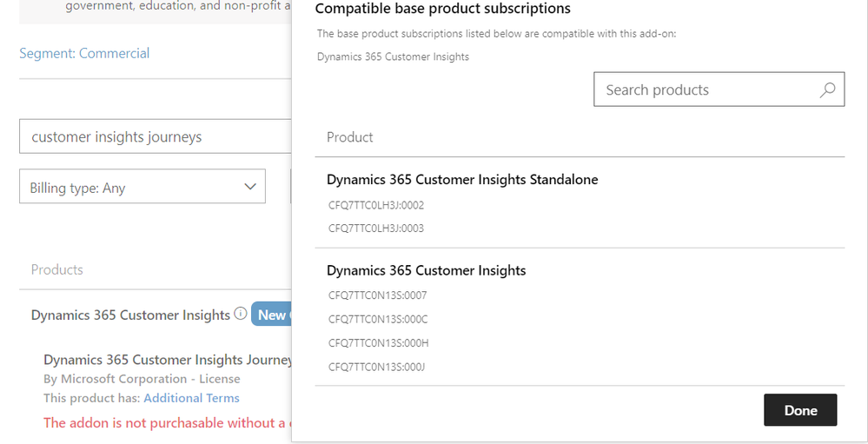Select SKU CFQ7TTC0LH3J:0003

(x=376, y=229)
